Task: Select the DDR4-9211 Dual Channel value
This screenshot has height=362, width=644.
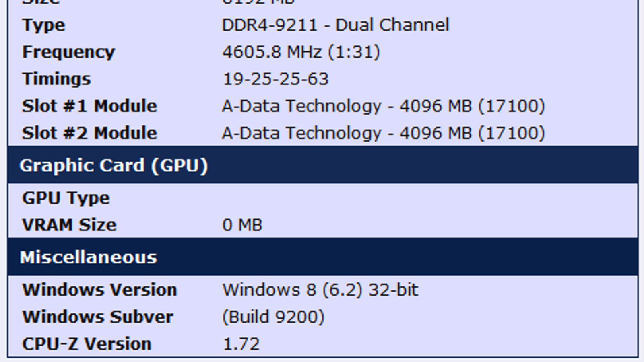Action: [335, 25]
